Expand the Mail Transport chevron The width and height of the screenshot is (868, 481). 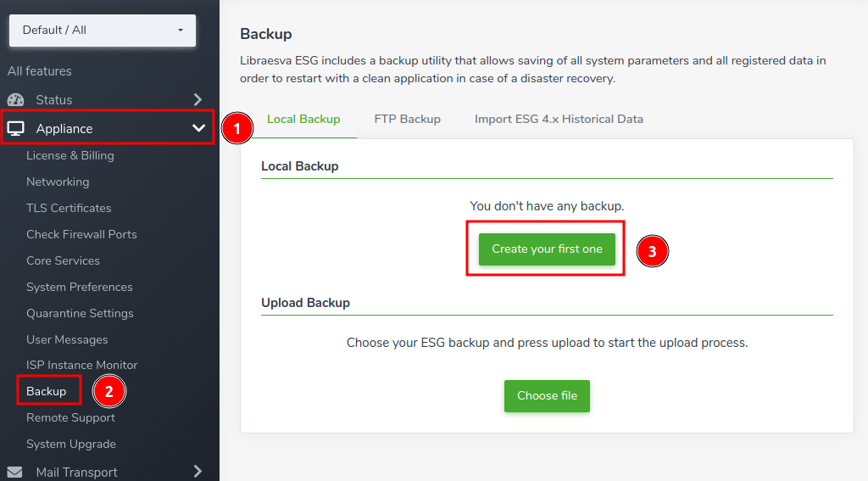pyautogui.click(x=198, y=472)
